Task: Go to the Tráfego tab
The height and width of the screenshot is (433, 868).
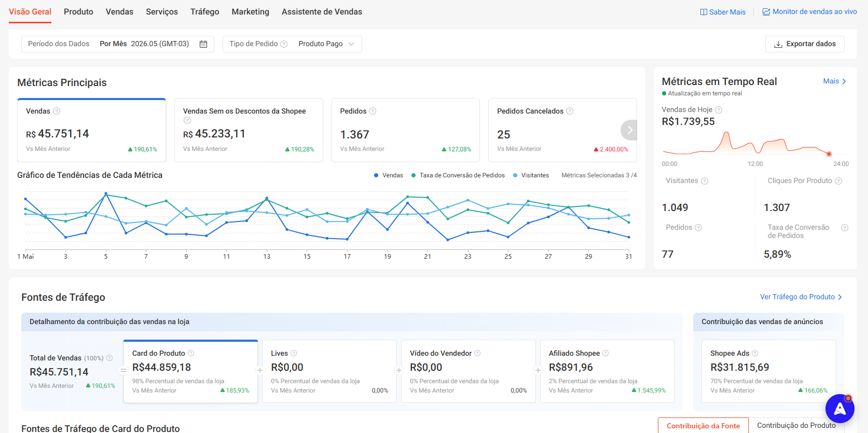Action: pyautogui.click(x=204, y=11)
